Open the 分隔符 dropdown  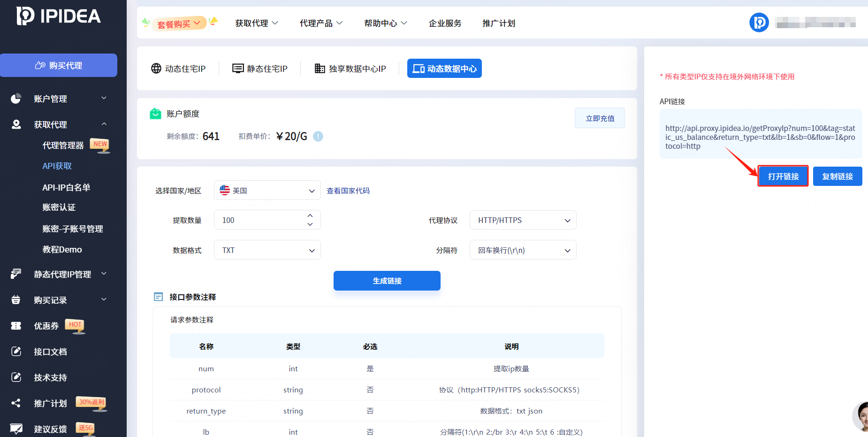(523, 250)
